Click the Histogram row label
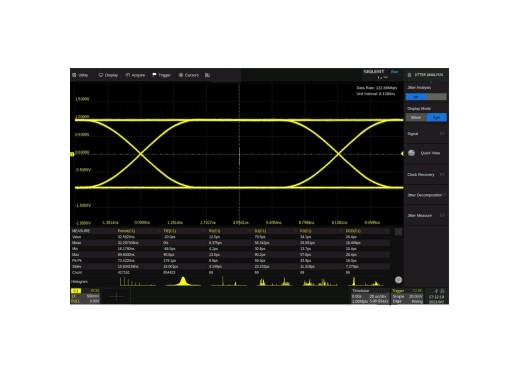520x380 pixels. 79,282
